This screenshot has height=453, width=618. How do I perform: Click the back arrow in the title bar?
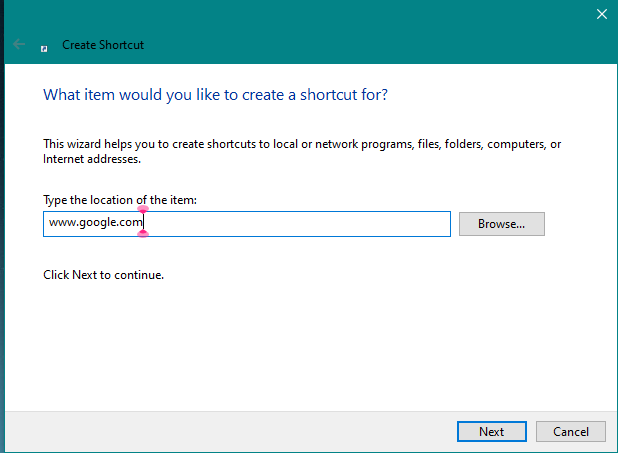[19, 44]
